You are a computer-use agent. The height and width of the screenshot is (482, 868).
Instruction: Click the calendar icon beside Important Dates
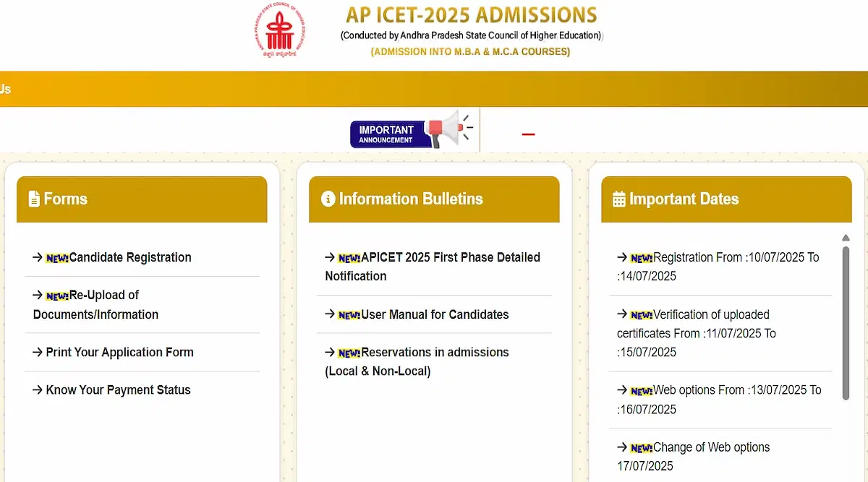point(619,199)
